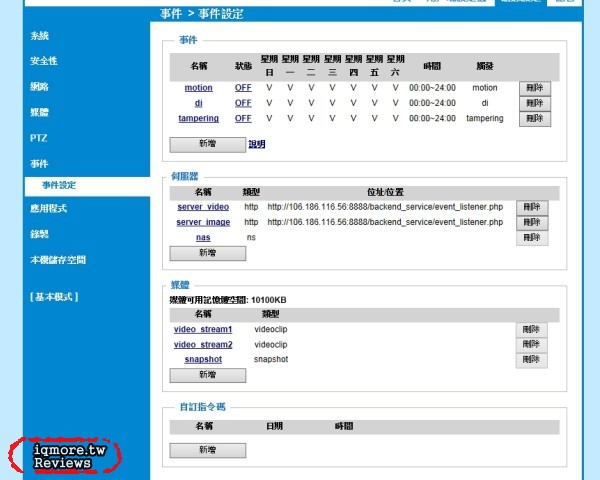Click the 時間 column header in events
This screenshot has width=600, height=480.
click(x=432, y=66)
